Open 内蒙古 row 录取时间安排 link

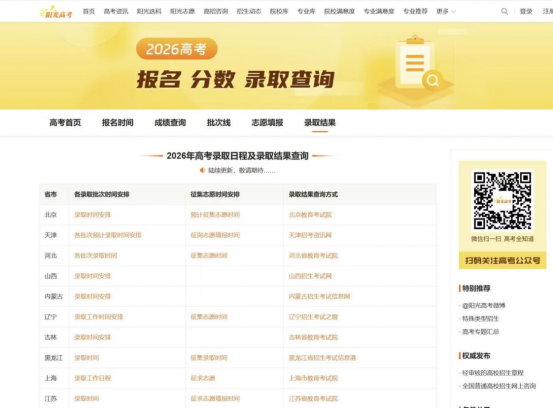coord(92,297)
